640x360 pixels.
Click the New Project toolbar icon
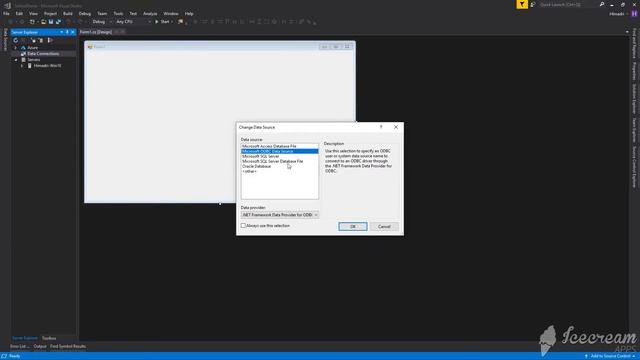pyautogui.click(x=32, y=22)
